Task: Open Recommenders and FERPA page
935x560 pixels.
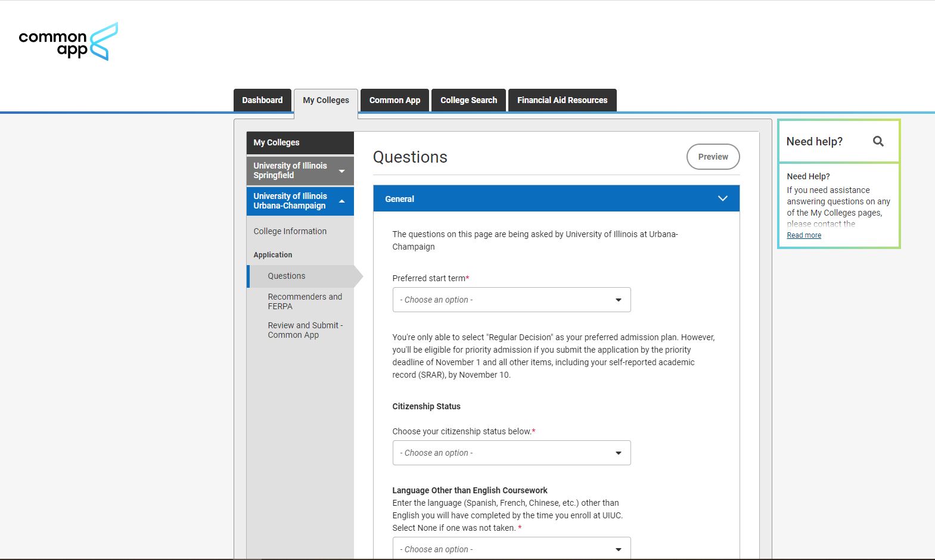Action: (x=305, y=301)
